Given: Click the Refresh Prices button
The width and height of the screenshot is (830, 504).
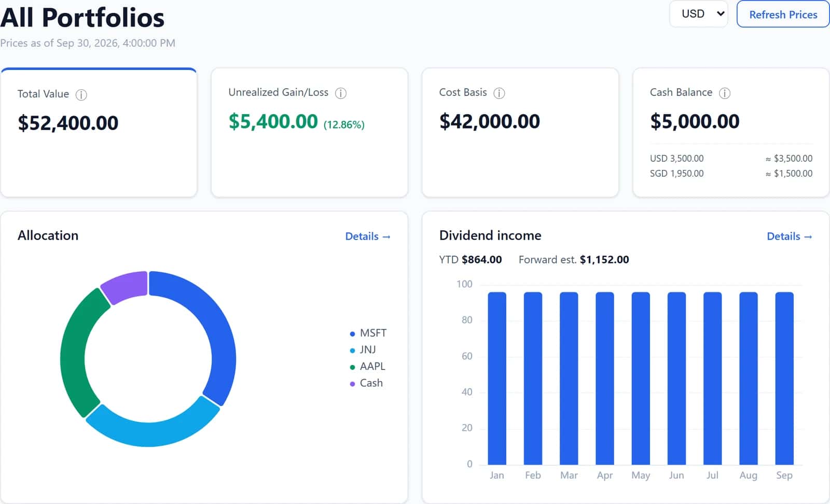Looking at the screenshot, I should coord(783,15).
